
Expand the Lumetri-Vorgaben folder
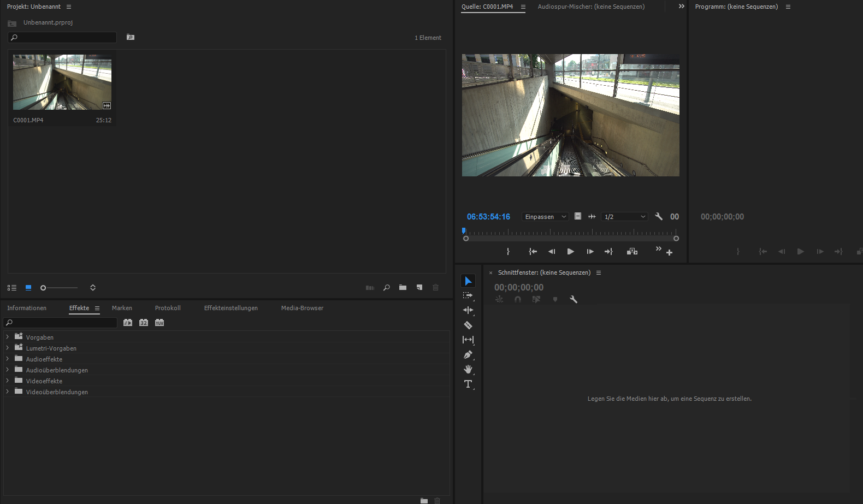(8, 348)
